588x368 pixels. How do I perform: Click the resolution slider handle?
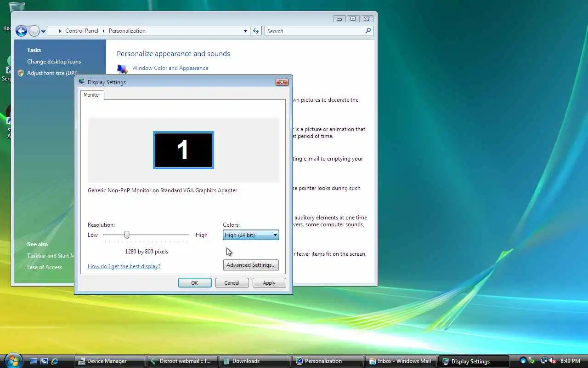pos(127,235)
